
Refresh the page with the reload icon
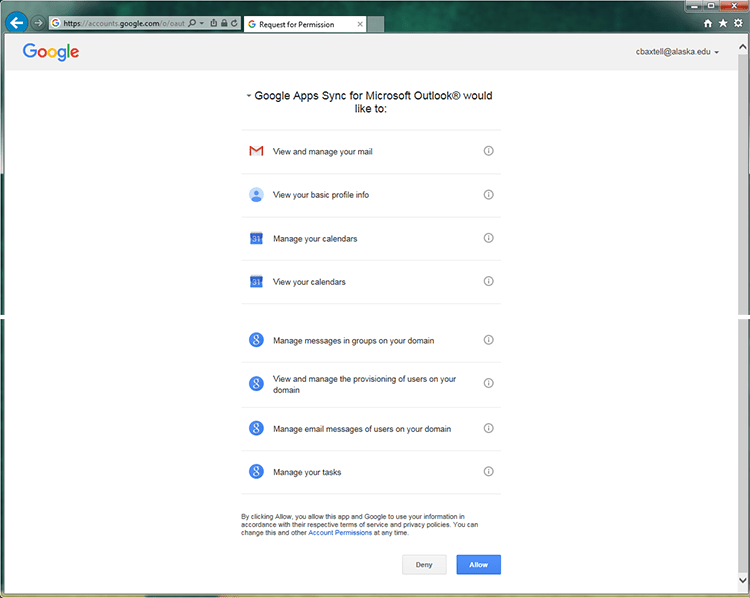234,22
